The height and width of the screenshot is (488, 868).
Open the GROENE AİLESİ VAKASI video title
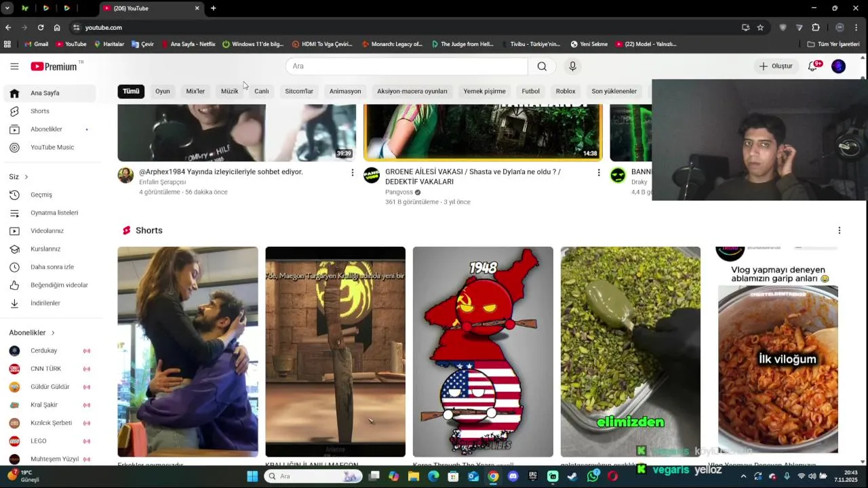473,177
